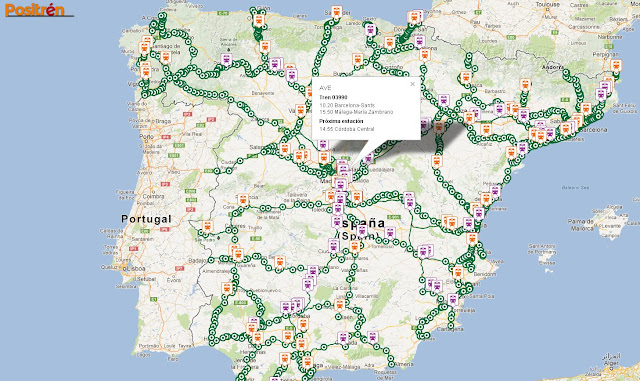Viewport: 640px width, 381px height.
Task: Select orange train marker north of Plasencia
Action: [x=243, y=200]
